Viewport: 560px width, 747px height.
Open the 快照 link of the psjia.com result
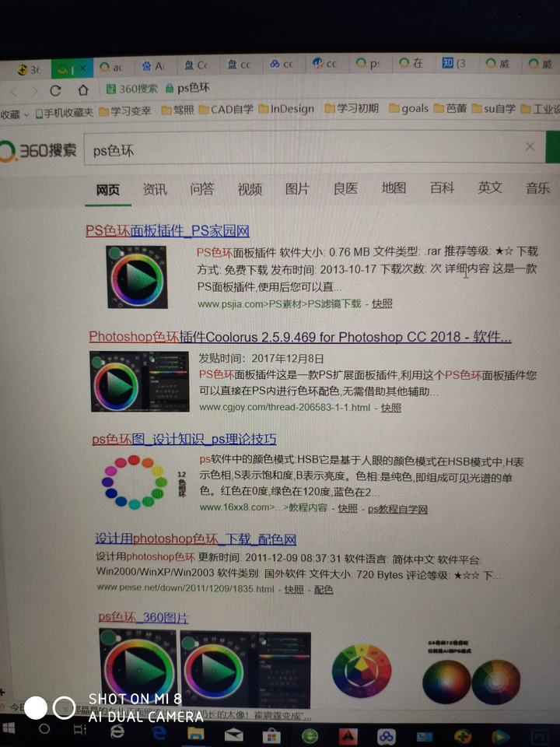point(382,303)
